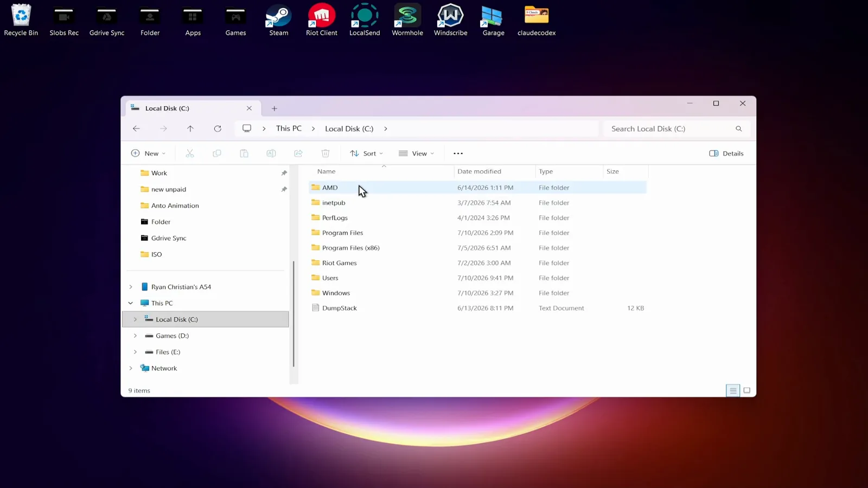Click the Copy icon in toolbar
Image resolution: width=868 pixels, height=488 pixels.
217,153
